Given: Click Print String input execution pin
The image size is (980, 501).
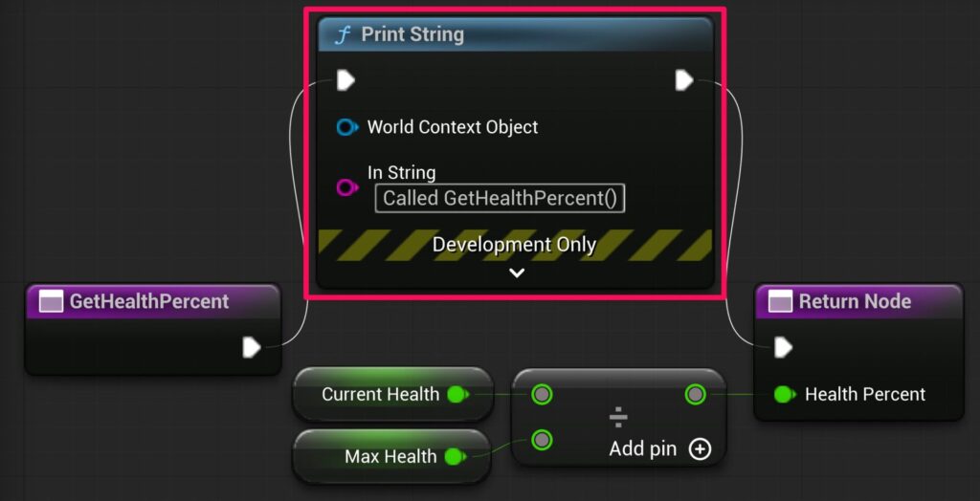Looking at the screenshot, I should [x=345, y=80].
